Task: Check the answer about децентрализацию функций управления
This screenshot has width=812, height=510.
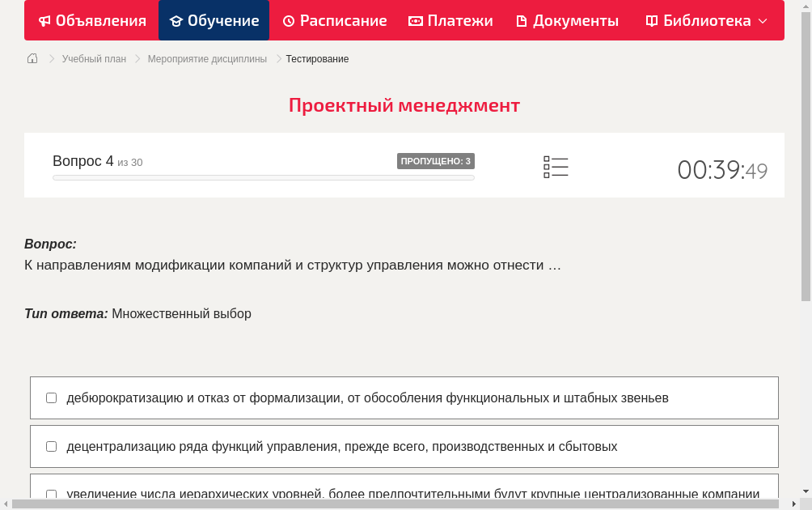Action: click(x=51, y=446)
